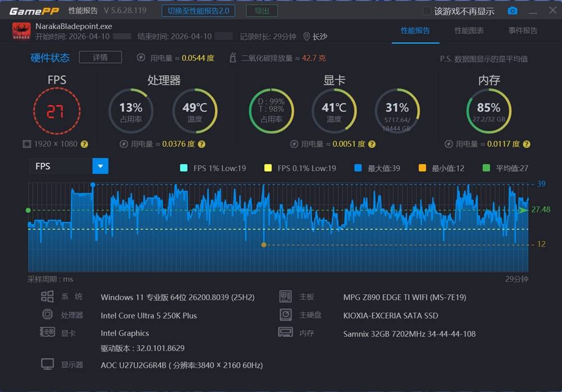Viewport: 562px width, 392px height.
Task: Open help icon next to 1920 x 1080
Action: [84, 144]
